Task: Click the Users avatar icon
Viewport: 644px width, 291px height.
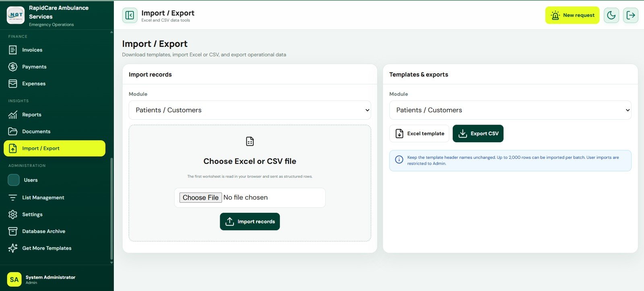Action: coord(14,180)
